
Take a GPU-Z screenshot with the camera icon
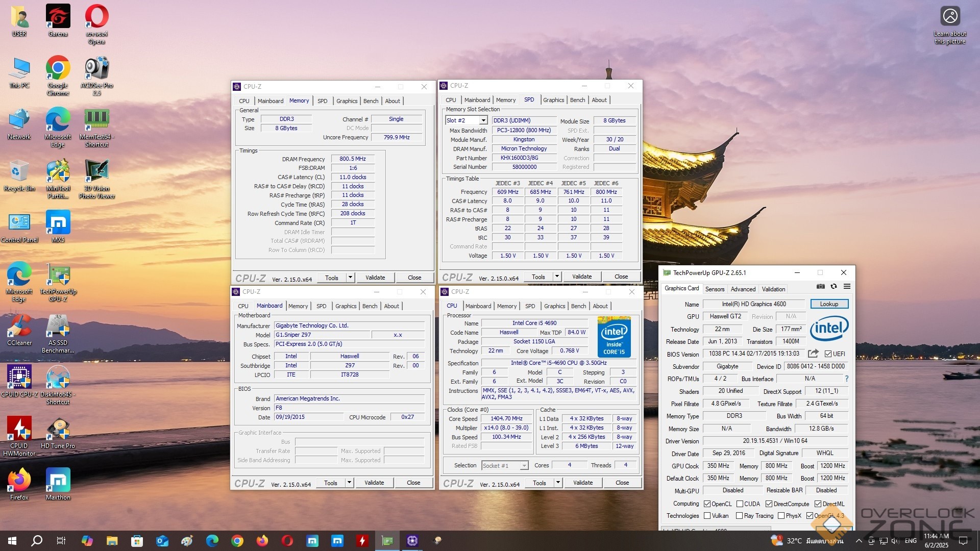point(820,287)
